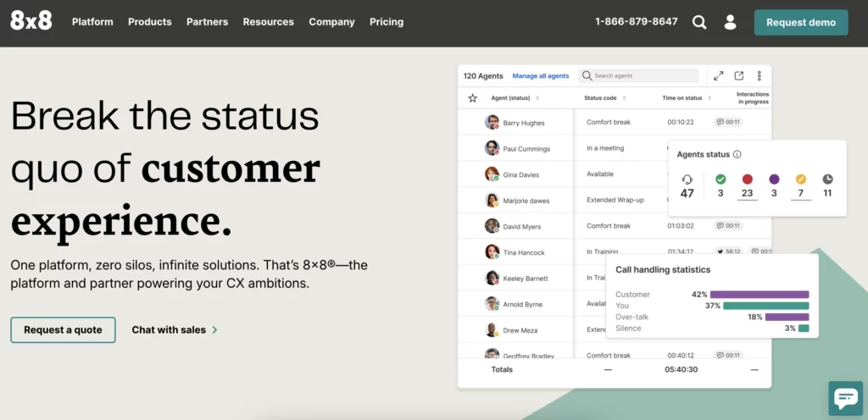Open the site search magnifier icon

point(699,22)
